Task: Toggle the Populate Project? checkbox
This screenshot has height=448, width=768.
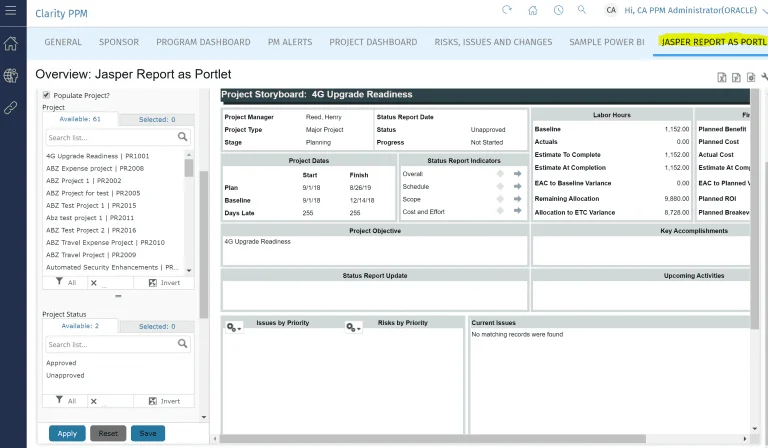Action: [46, 95]
